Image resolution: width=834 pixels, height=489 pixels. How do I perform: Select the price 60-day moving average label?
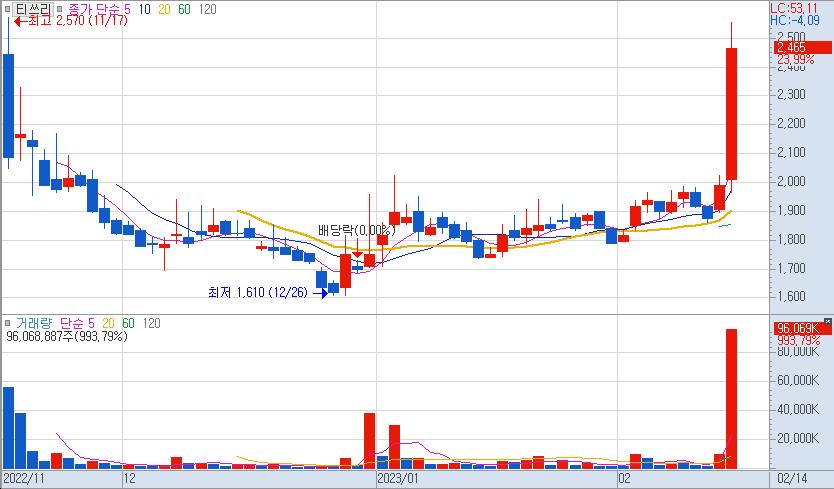(184, 9)
